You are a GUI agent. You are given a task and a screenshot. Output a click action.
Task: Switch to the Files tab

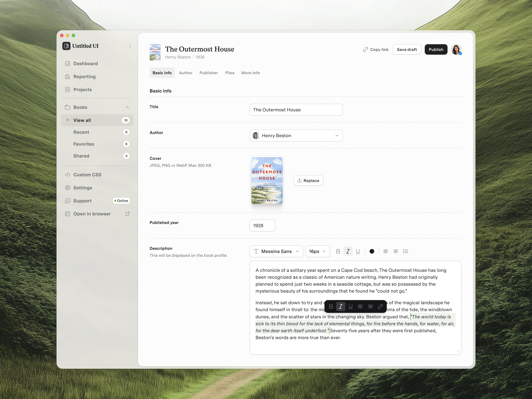coord(230,73)
